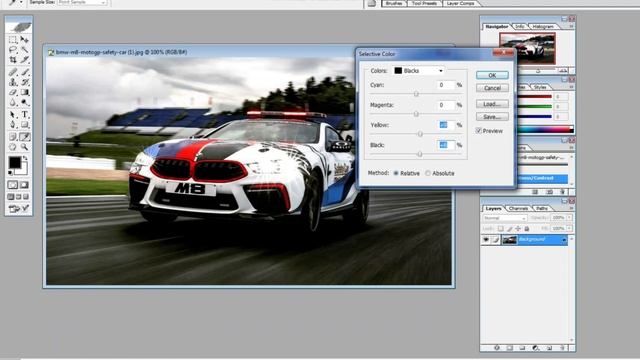This screenshot has height=360, width=640.
Task: Click the Yellow percentage field
Action: click(445, 125)
